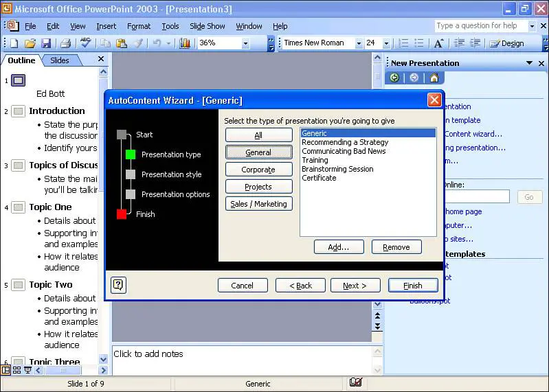The height and width of the screenshot is (392, 549).
Task: Click the wizard Office Assistant help icon
Action: [x=118, y=286]
